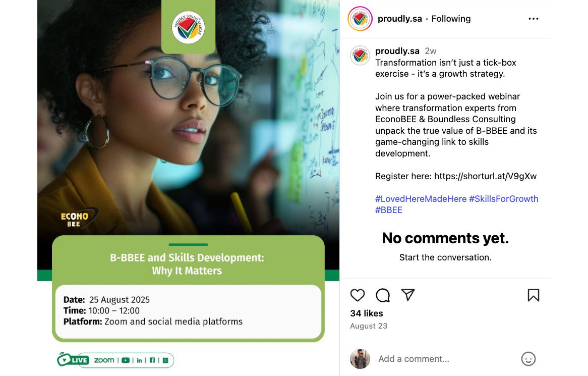588x376 pixels.
Task: Click your own profile picture by comment box
Action: click(360, 359)
